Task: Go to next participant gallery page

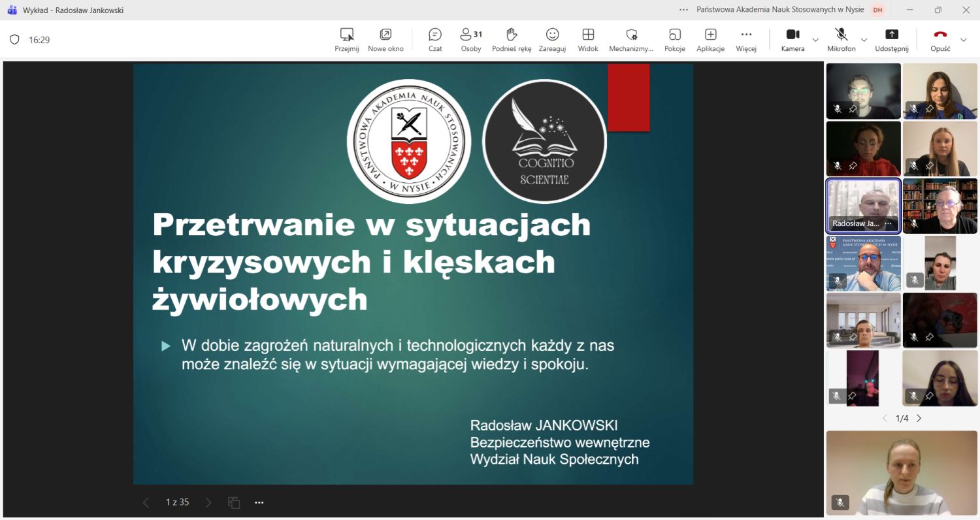Action: (x=919, y=418)
